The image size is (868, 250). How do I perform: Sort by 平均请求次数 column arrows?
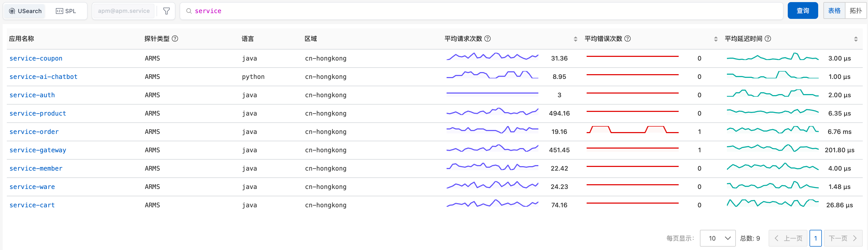[x=575, y=39]
